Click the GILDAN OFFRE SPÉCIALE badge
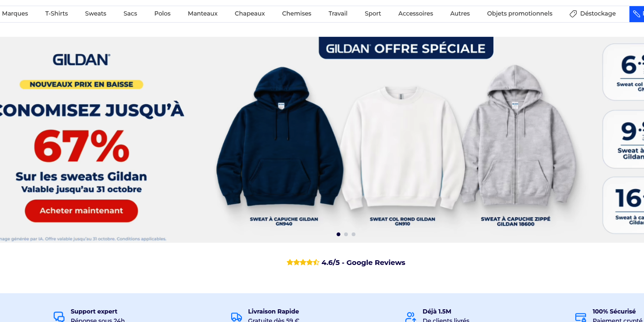This screenshot has width=644, height=322. pyautogui.click(x=406, y=48)
